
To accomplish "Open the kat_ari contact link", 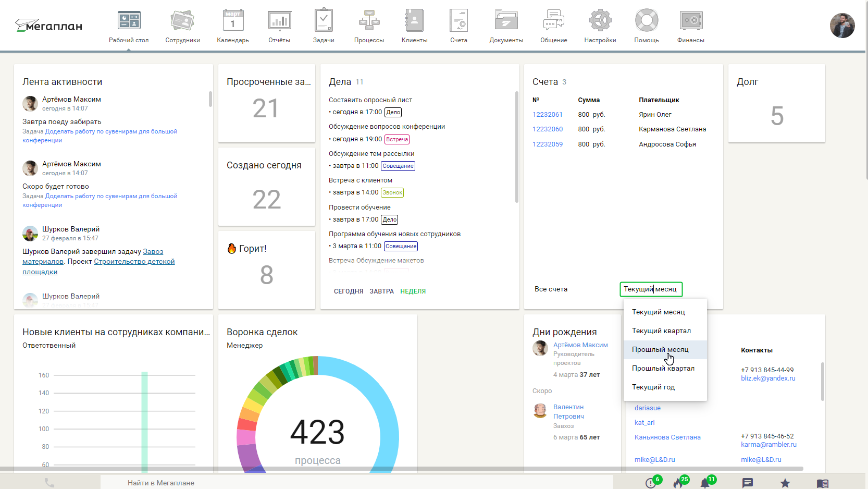I will (644, 423).
